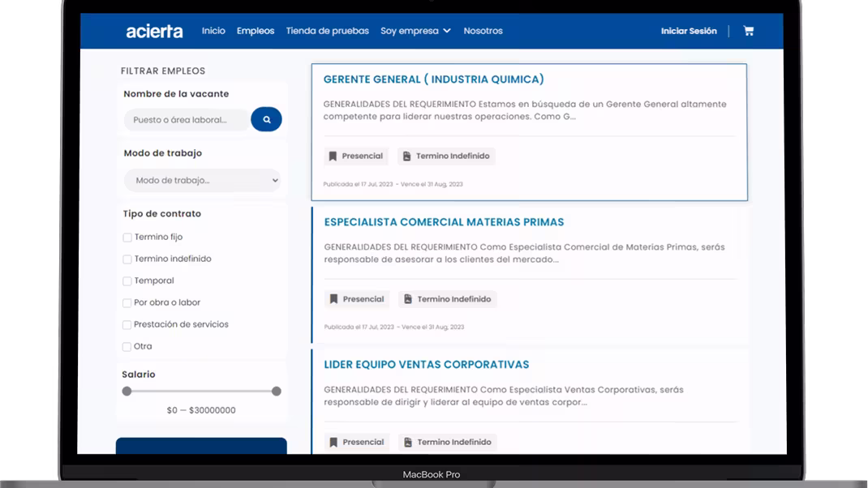
Task: Select the Prestación de servicios checkbox
Action: pos(127,325)
